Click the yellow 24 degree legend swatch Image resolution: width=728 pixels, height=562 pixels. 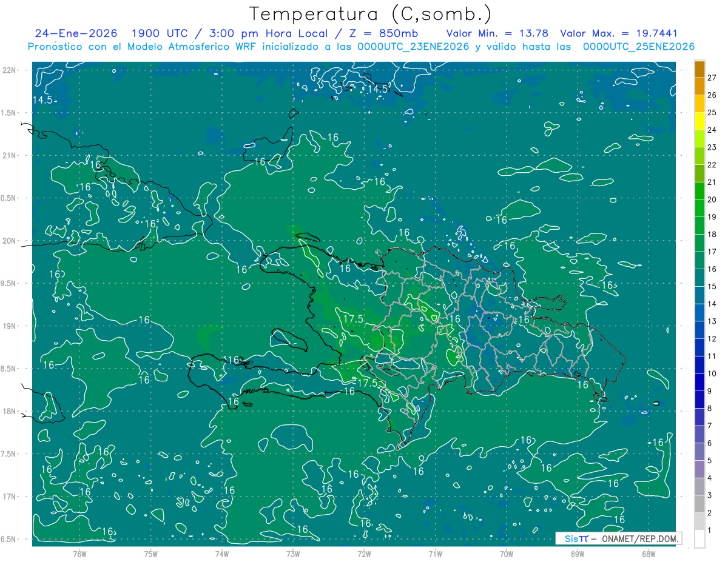[699, 121]
